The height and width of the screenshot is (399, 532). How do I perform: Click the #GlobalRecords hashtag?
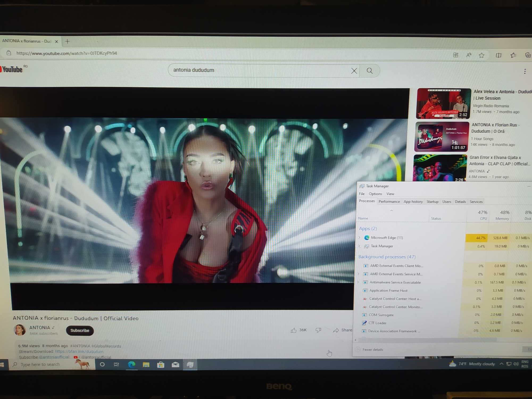pyautogui.click(x=106, y=346)
